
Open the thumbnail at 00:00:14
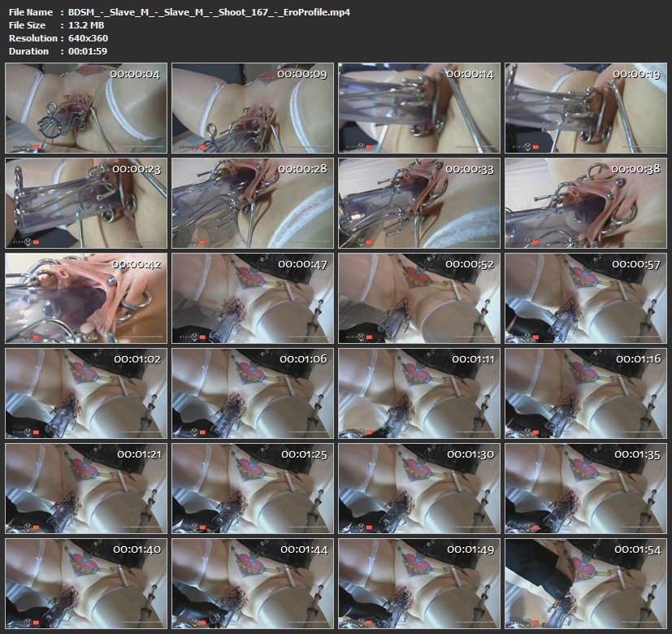[x=419, y=109]
